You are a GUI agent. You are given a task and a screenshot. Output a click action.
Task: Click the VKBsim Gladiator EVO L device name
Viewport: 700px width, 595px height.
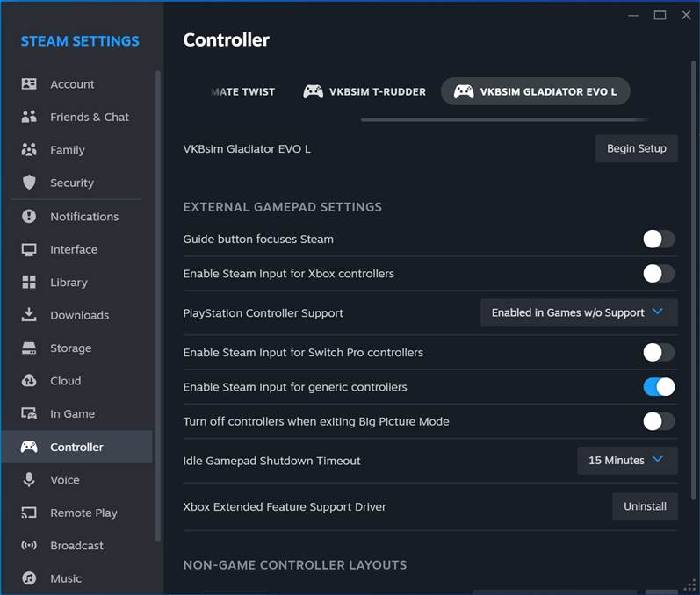[x=247, y=148]
